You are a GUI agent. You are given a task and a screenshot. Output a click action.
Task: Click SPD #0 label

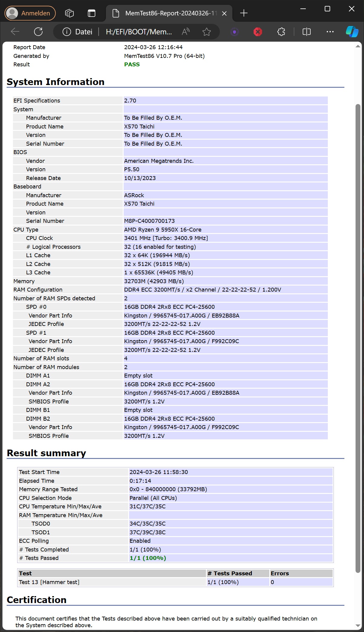(x=36, y=307)
